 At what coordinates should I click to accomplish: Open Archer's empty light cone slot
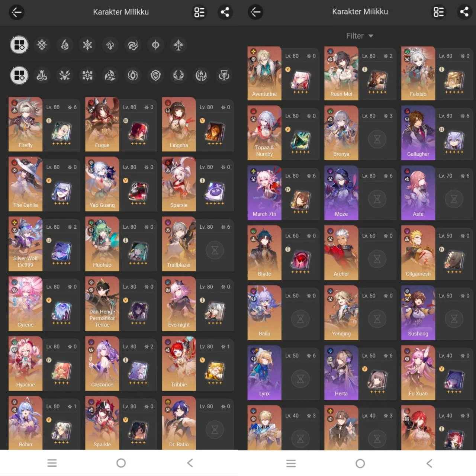(377, 259)
